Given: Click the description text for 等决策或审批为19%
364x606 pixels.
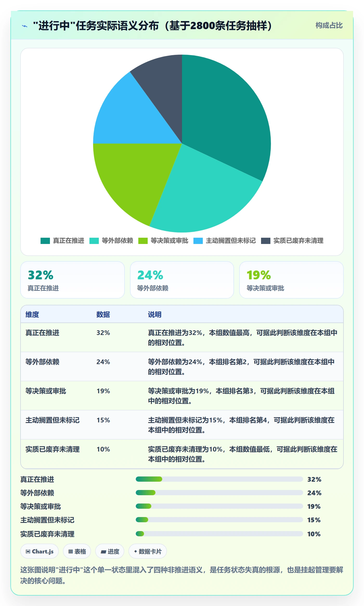Looking at the screenshot, I should pos(241,396).
